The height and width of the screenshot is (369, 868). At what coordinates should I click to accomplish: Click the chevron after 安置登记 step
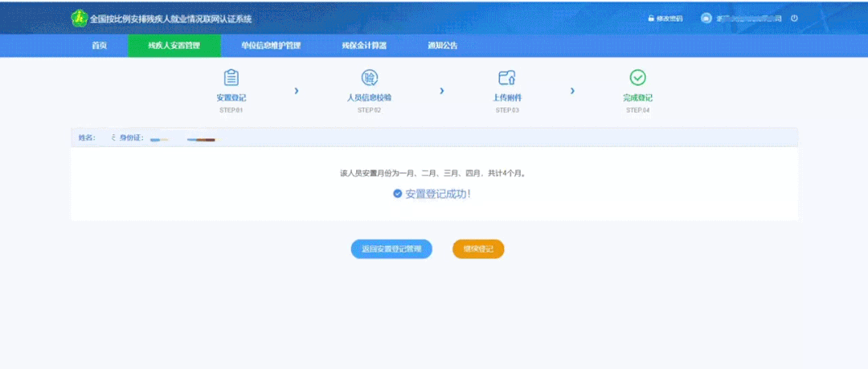[297, 91]
